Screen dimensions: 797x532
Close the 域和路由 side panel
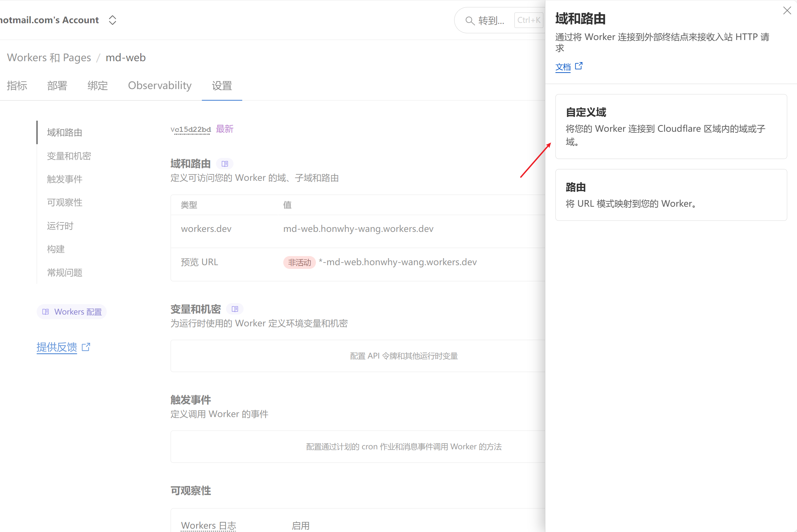(787, 10)
